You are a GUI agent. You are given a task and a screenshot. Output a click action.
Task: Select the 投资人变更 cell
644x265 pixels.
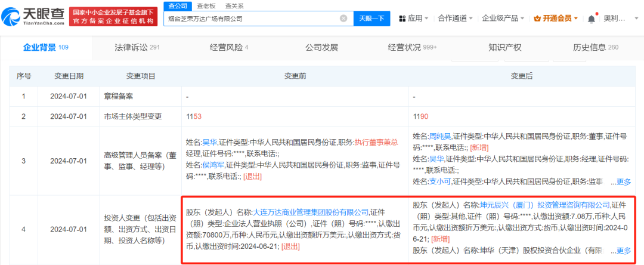click(x=141, y=229)
